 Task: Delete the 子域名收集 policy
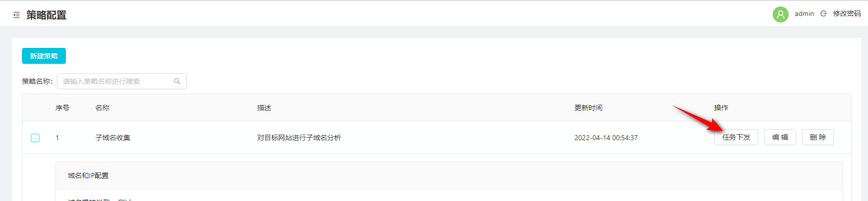pyautogui.click(x=818, y=137)
